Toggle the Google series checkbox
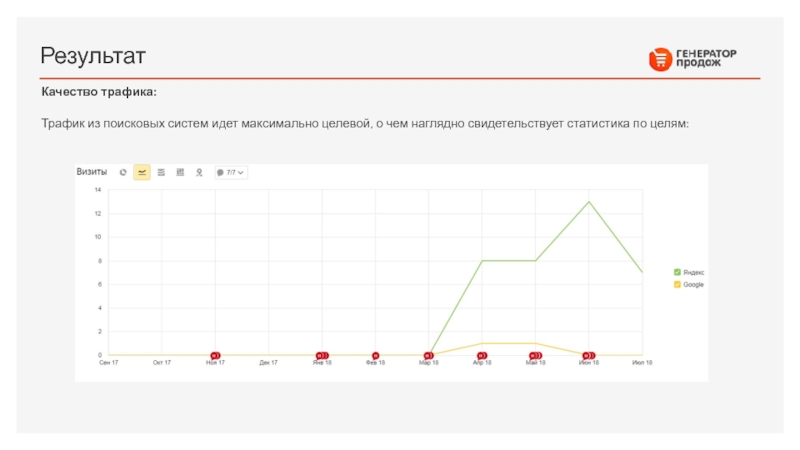This screenshot has height=450, width=800. [x=677, y=284]
